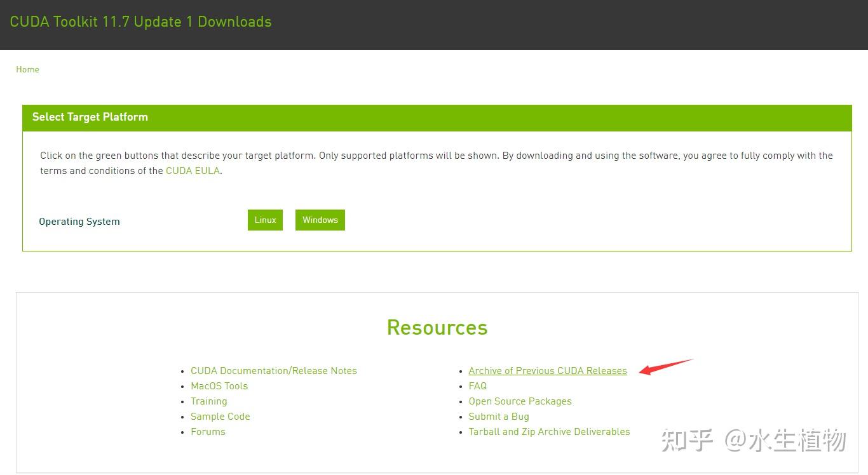The width and height of the screenshot is (868, 475).
Task: Click the CUDA Toolkit 11.7 Update 1 Downloads title
Action: point(140,22)
